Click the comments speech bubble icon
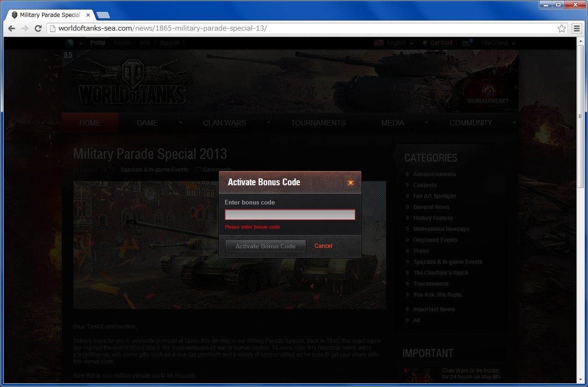 (x=198, y=170)
